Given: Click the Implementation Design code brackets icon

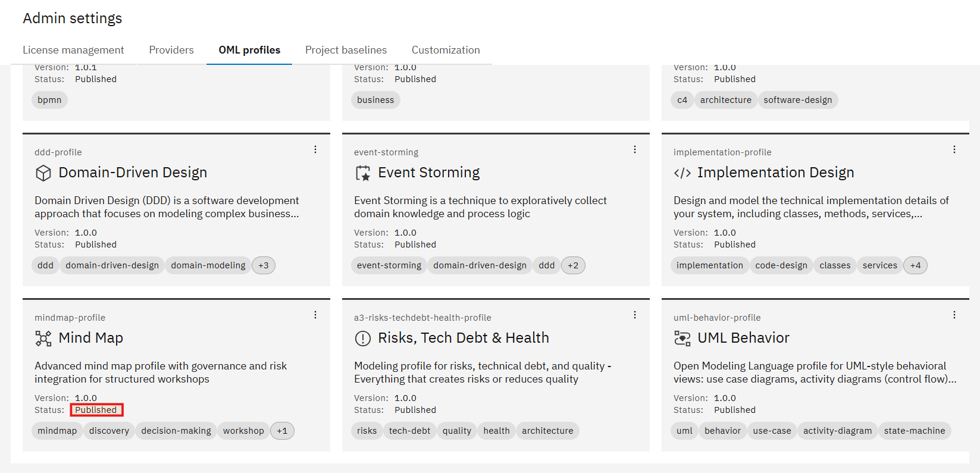Looking at the screenshot, I should click(682, 173).
